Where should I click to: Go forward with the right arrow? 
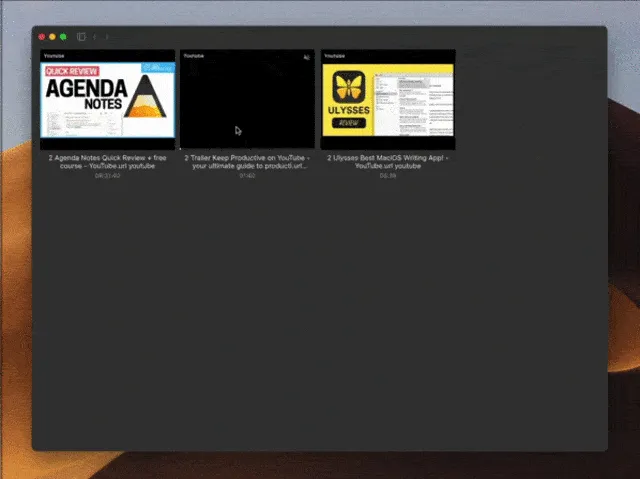107,37
